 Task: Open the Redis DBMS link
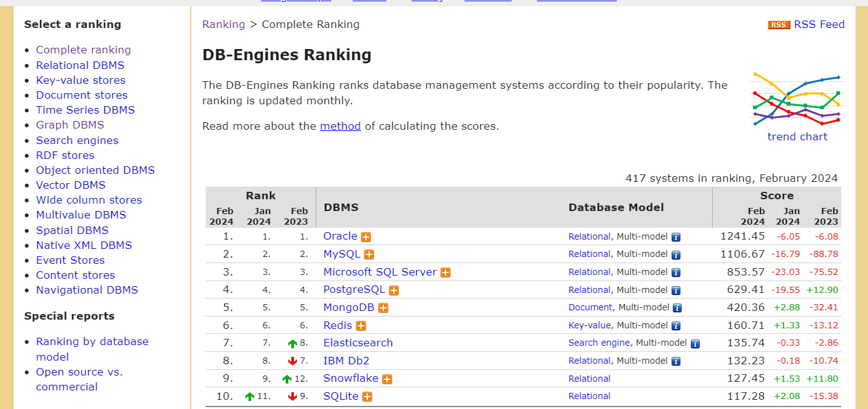tap(338, 325)
